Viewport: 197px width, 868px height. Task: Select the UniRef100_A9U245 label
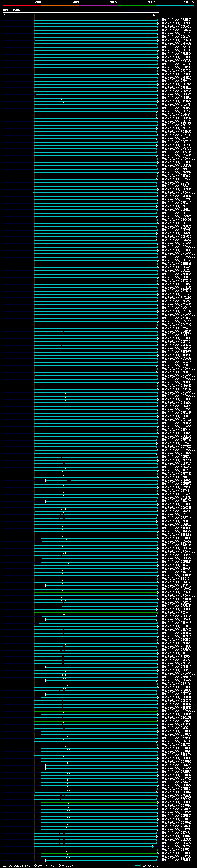tap(177, 84)
